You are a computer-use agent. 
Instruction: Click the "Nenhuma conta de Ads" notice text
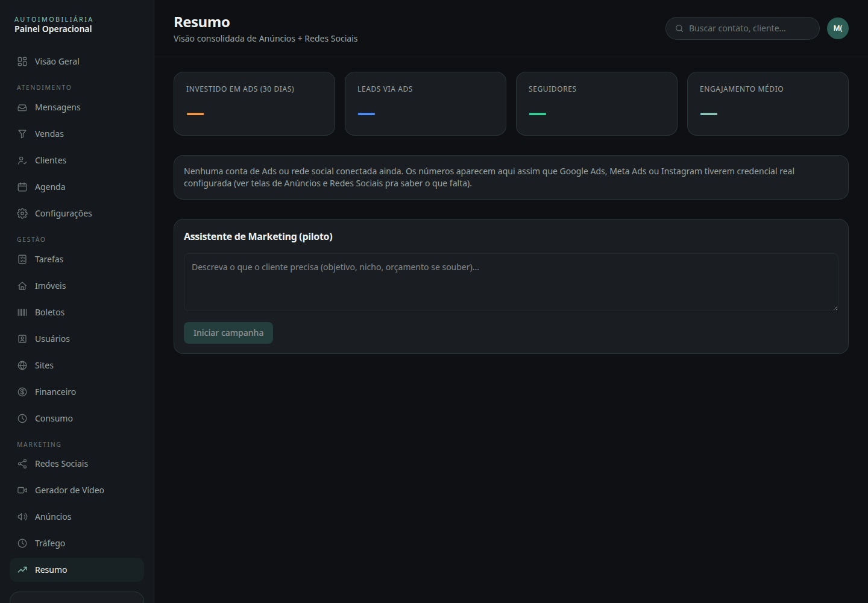[x=489, y=177]
